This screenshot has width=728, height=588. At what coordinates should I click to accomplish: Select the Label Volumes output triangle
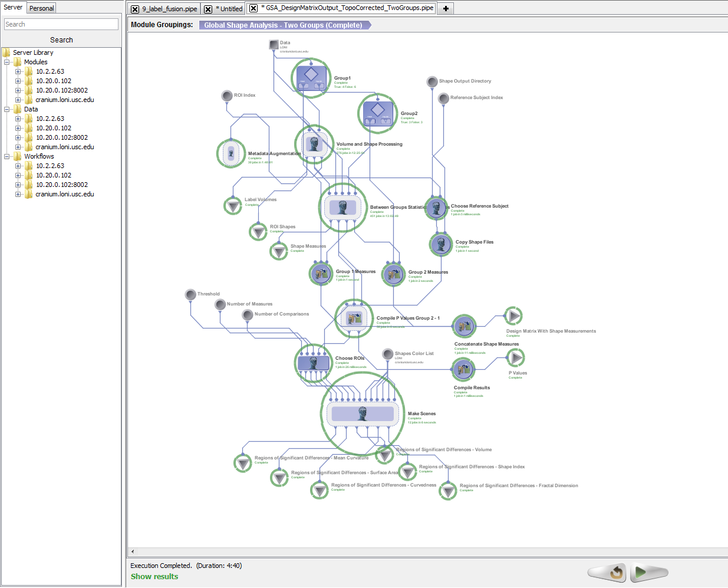(233, 206)
